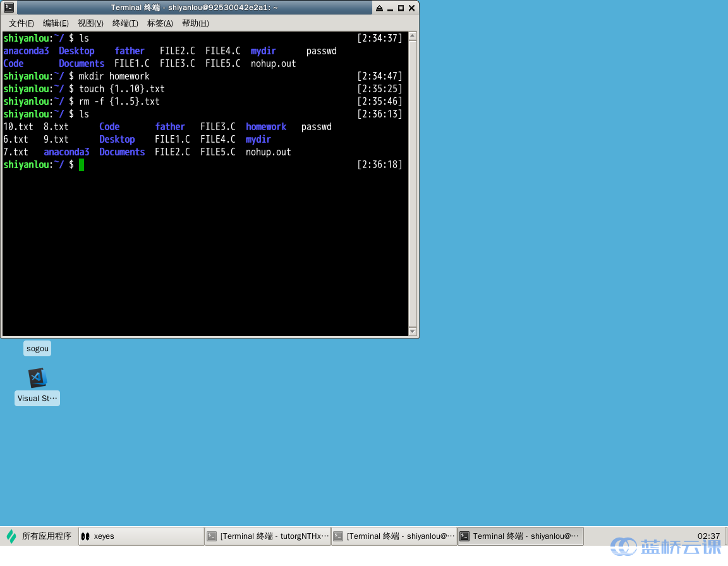Click the 'touch {1..10}.txt' command line
The image size is (728, 566).
click(121, 88)
